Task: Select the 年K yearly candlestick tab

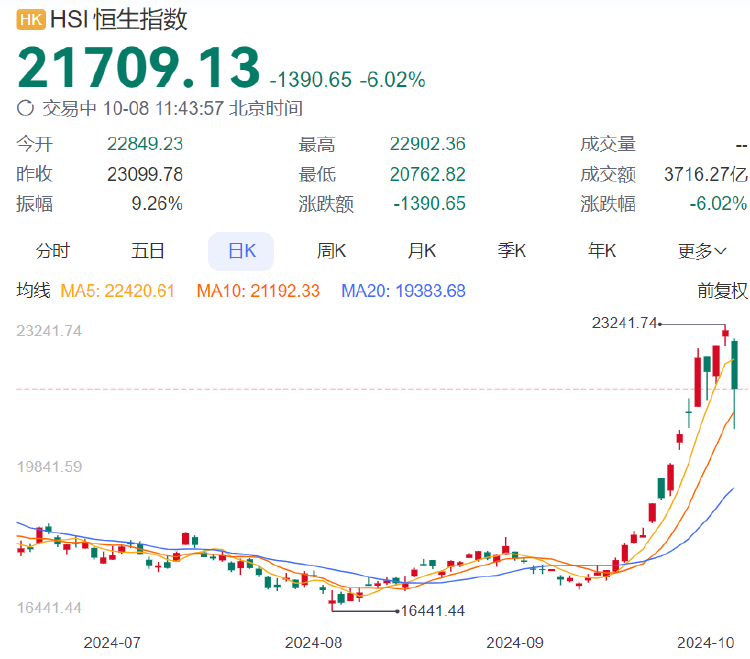Action: (602, 251)
